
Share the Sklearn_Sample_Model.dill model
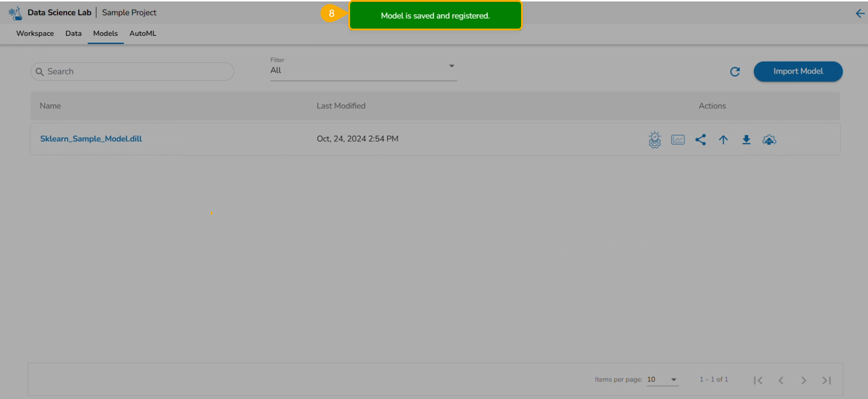(700, 140)
